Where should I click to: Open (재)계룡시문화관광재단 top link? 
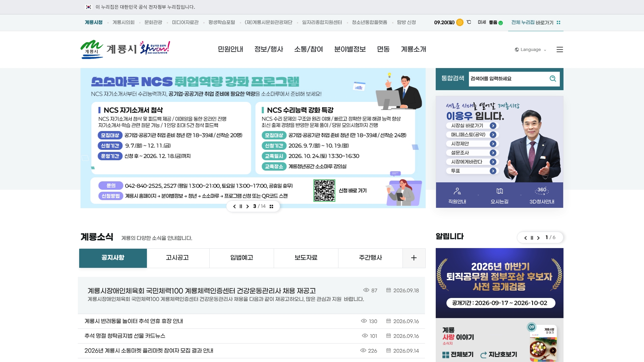point(268,22)
